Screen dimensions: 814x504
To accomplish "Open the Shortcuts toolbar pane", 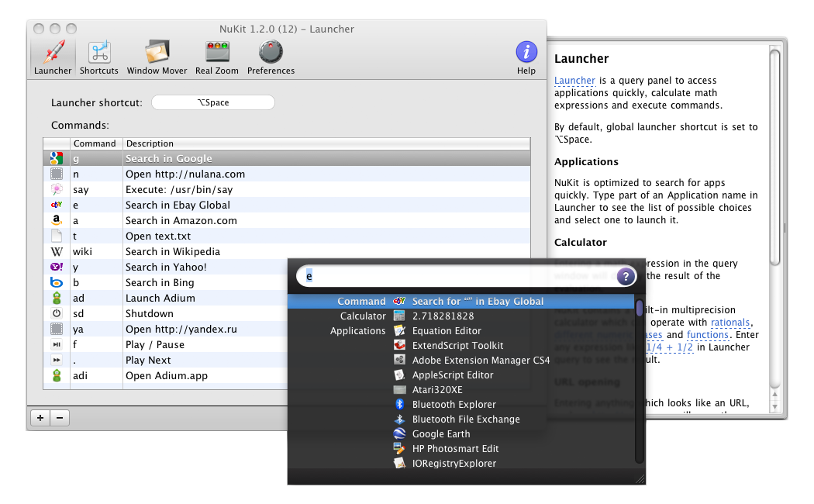I will tap(98, 57).
